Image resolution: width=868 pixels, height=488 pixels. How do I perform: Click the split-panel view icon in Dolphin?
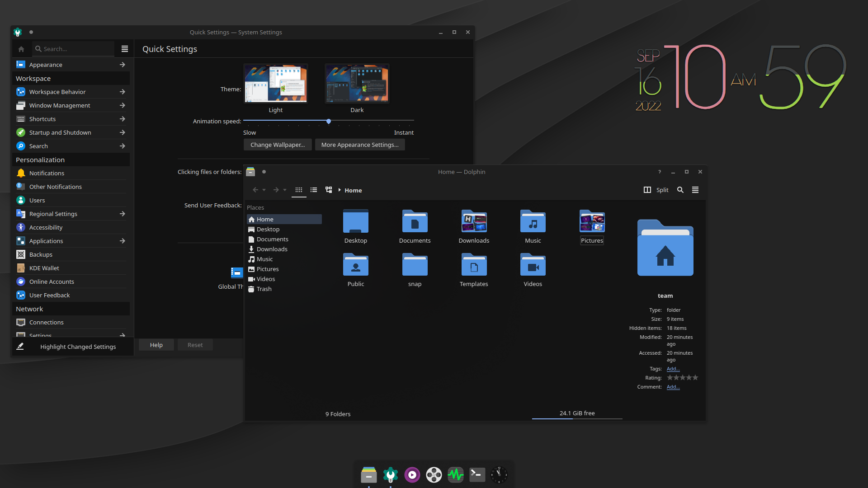(x=647, y=189)
